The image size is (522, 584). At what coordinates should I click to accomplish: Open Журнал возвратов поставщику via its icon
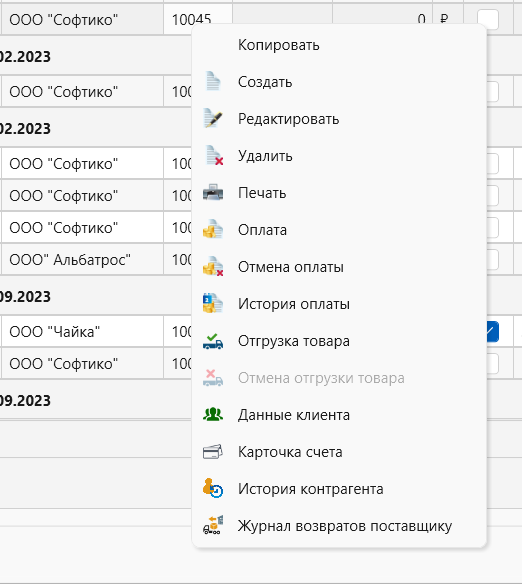tap(213, 525)
